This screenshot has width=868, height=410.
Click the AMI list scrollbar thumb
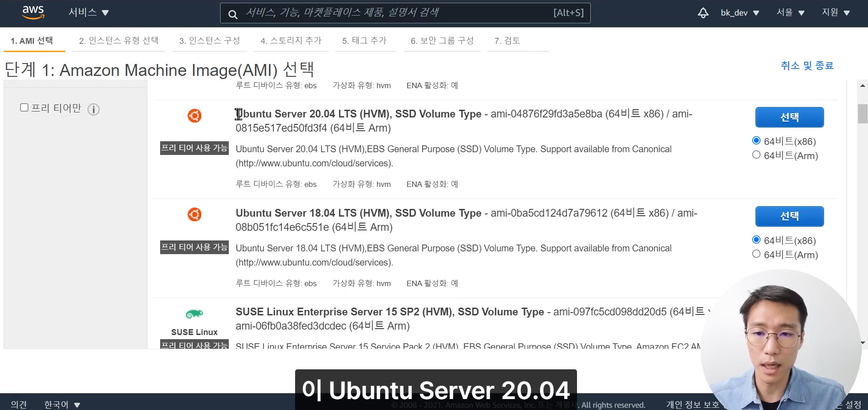click(x=863, y=114)
